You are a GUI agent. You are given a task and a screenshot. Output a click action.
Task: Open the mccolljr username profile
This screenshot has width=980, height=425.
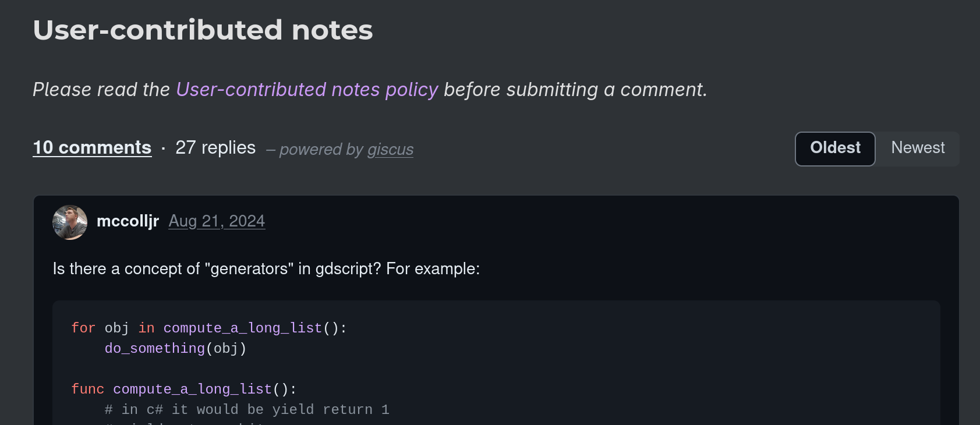click(128, 221)
